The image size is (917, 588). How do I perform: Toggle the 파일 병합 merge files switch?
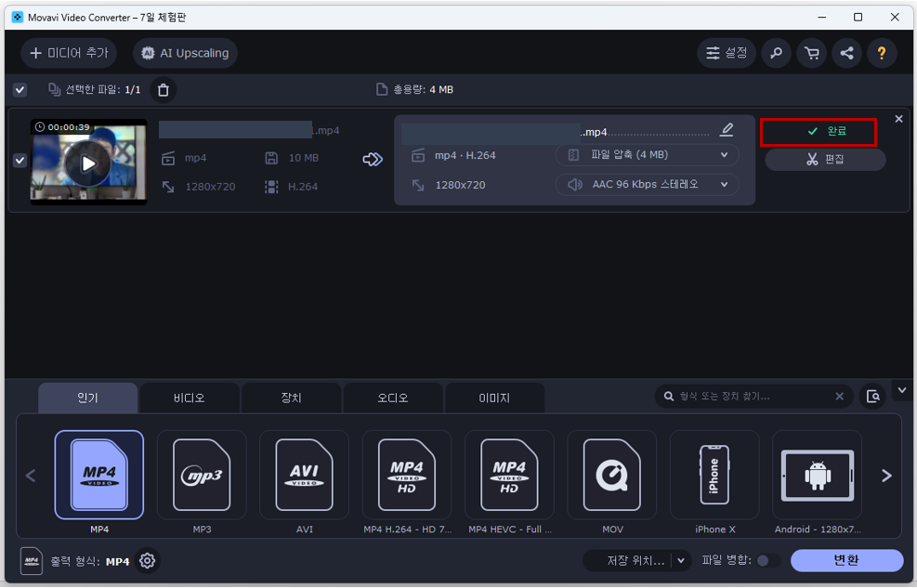[x=767, y=561]
